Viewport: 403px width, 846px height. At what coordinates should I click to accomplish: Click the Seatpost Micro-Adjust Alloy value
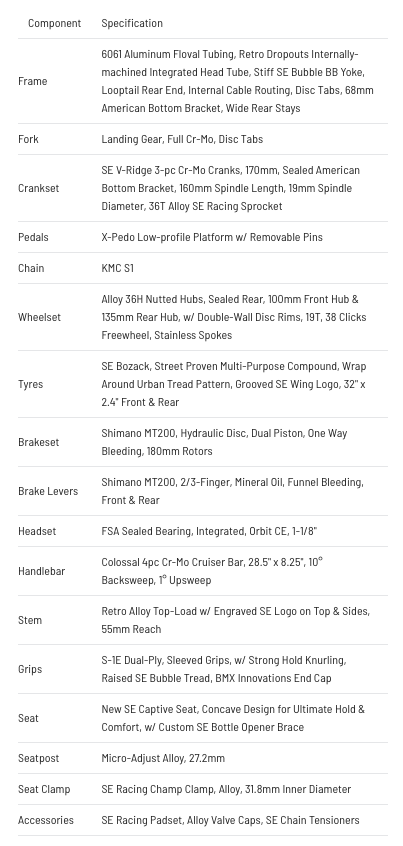coord(163,759)
